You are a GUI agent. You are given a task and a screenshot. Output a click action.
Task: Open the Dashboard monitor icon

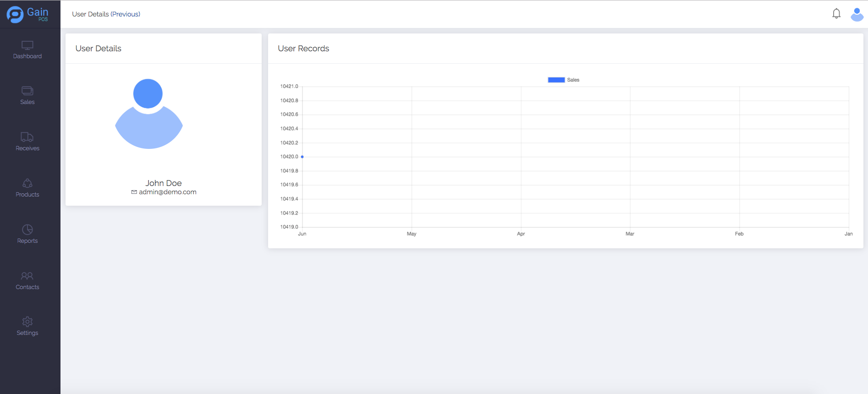tap(27, 45)
